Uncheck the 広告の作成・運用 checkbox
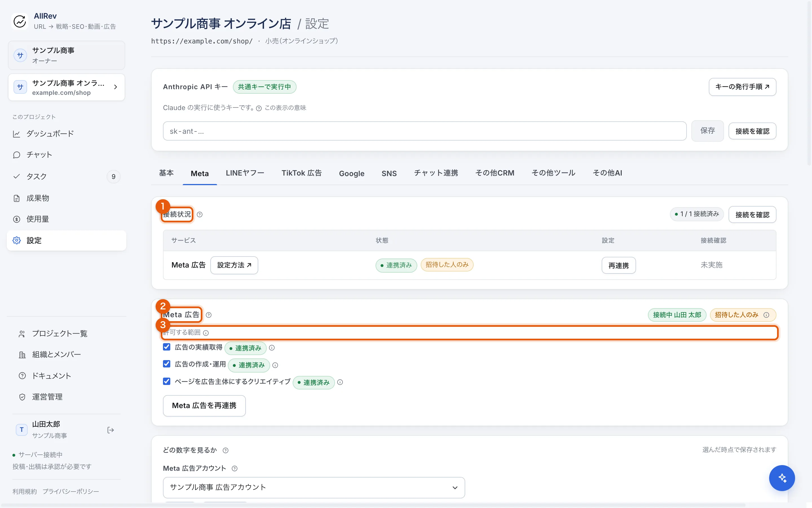Image resolution: width=812 pixels, height=508 pixels. (x=167, y=364)
